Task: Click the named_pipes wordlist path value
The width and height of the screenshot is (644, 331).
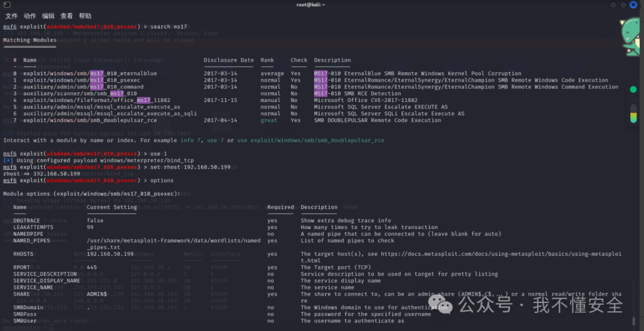Action: pyautogui.click(x=174, y=244)
